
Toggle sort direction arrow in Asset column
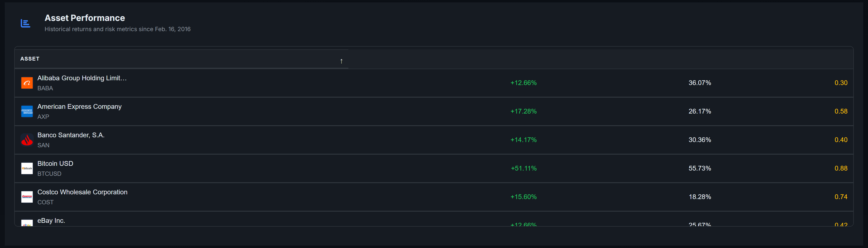point(341,61)
